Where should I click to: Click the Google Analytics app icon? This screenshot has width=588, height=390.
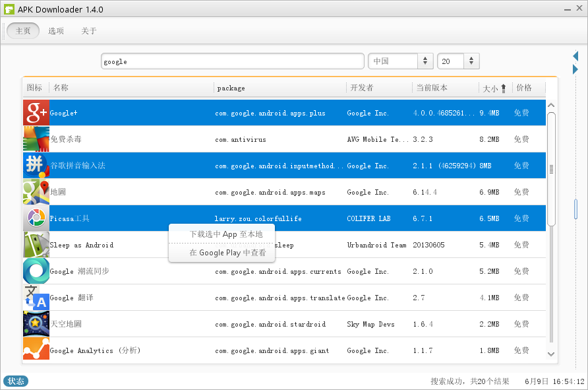click(36, 348)
